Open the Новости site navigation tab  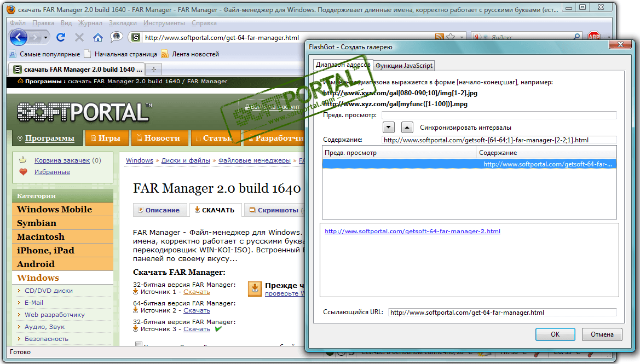pyautogui.click(x=160, y=138)
